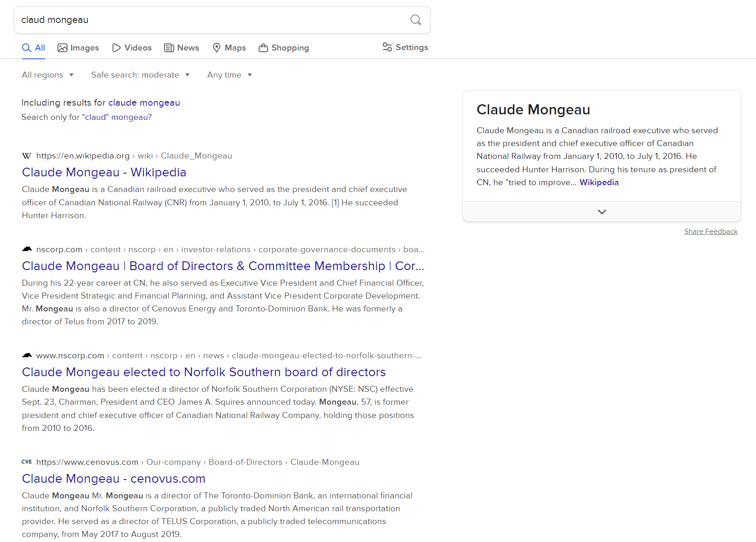Click the Wikipedia favicon beside en.wikipedia.org
The width and height of the screenshot is (756, 542).
tap(27, 156)
